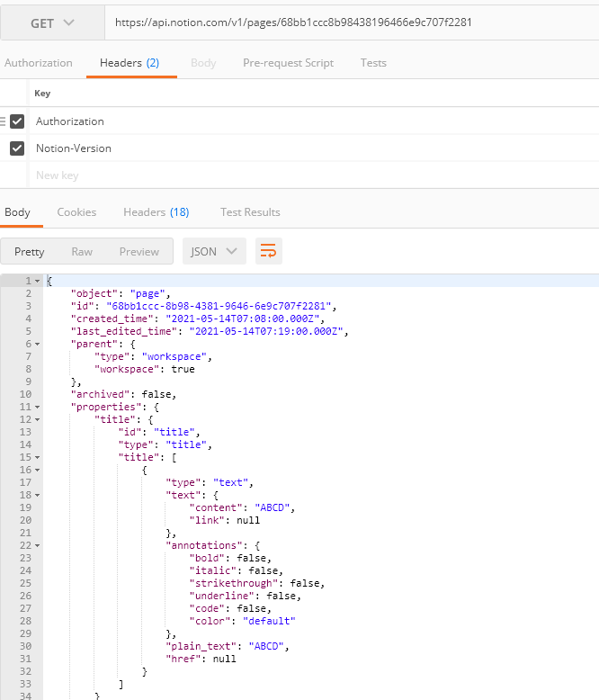Open the response Cookies tab
This screenshot has width=599, height=700.
coord(76,212)
